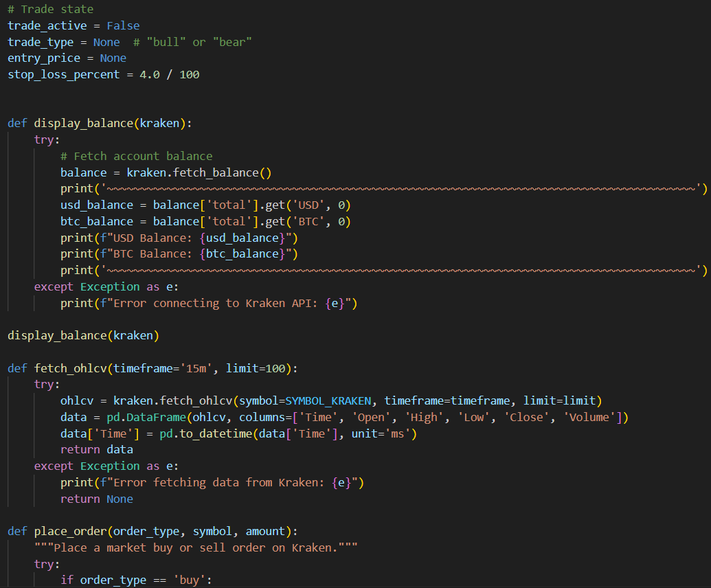This screenshot has height=588, width=711.
Task: Click the standalone 'display_balance(kraken)' call
Action: (x=83, y=336)
